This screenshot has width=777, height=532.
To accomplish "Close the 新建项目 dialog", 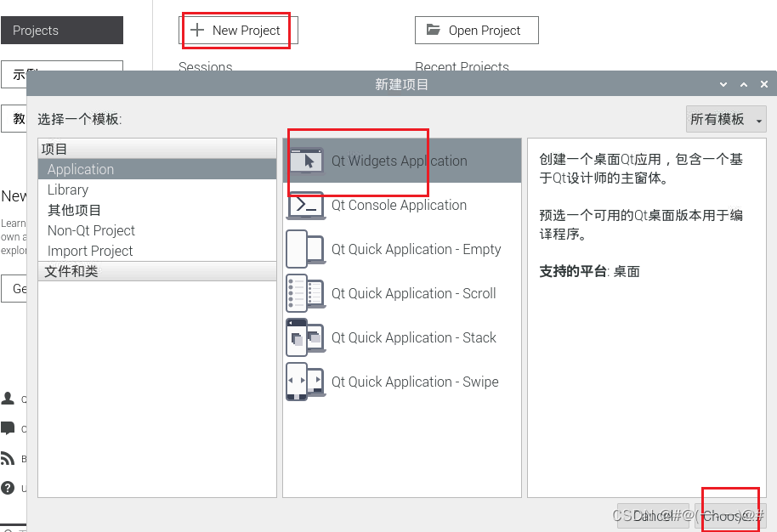I will click(764, 84).
